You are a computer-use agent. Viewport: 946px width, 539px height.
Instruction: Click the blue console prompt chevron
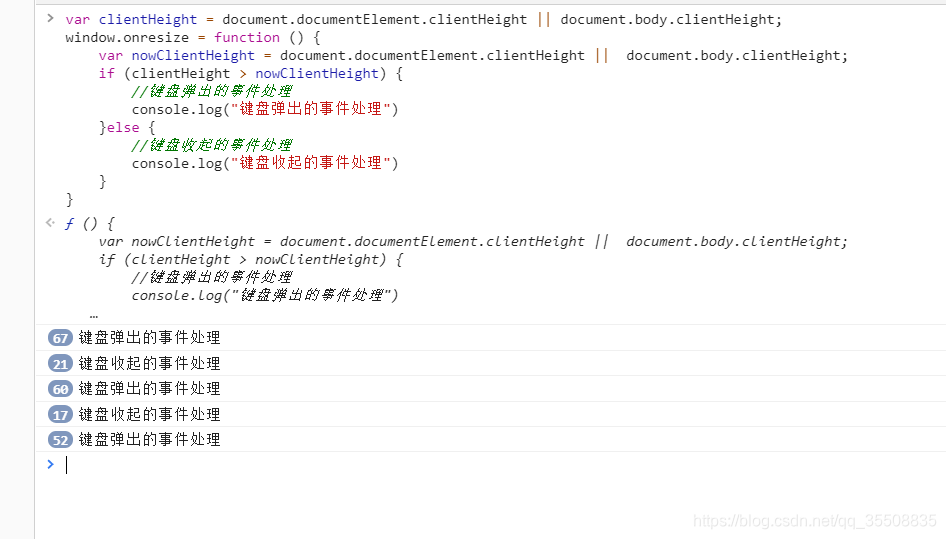point(51,464)
